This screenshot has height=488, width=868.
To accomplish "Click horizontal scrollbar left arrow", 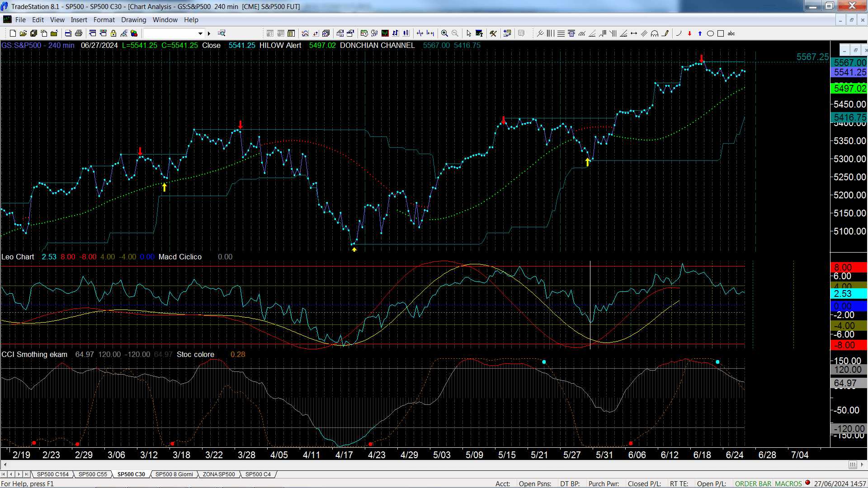I will (5, 465).
